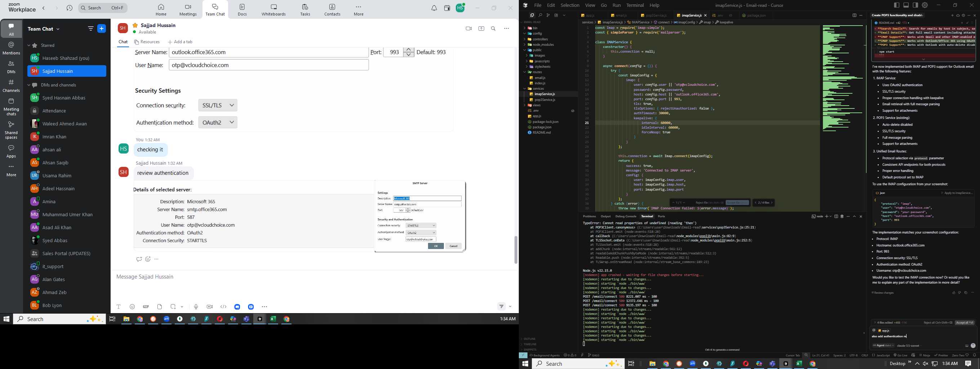Open Connection security SSL/TLS dropdown

coord(218,105)
